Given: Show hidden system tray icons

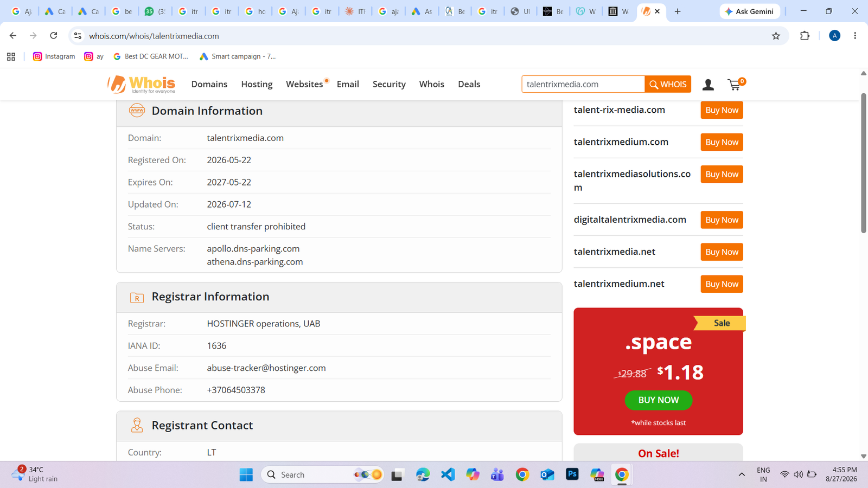Looking at the screenshot, I should (742, 474).
